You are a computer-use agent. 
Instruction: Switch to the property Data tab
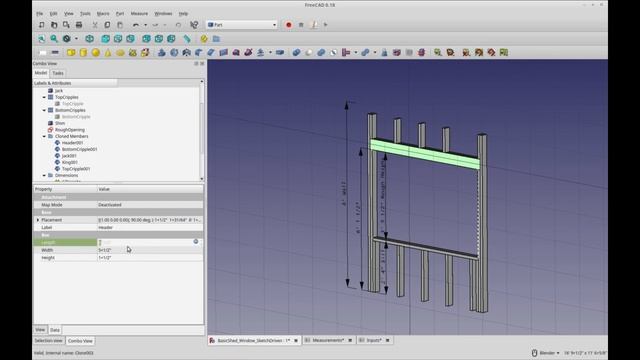pos(55,330)
